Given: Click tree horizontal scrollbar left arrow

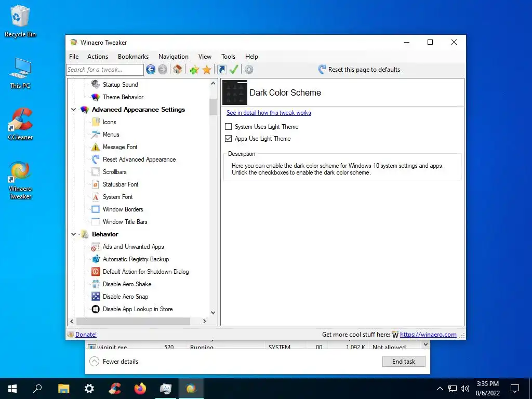Looking at the screenshot, I should tap(72, 321).
